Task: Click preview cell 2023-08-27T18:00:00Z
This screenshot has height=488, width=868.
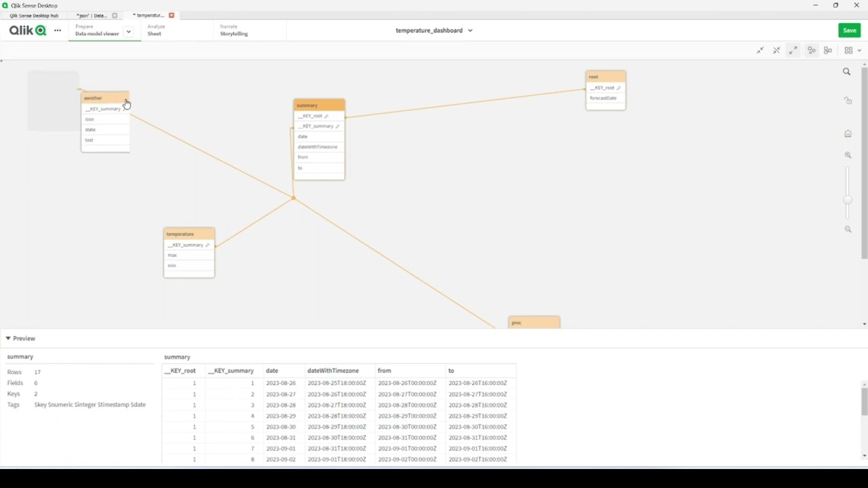Action: click(336, 405)
